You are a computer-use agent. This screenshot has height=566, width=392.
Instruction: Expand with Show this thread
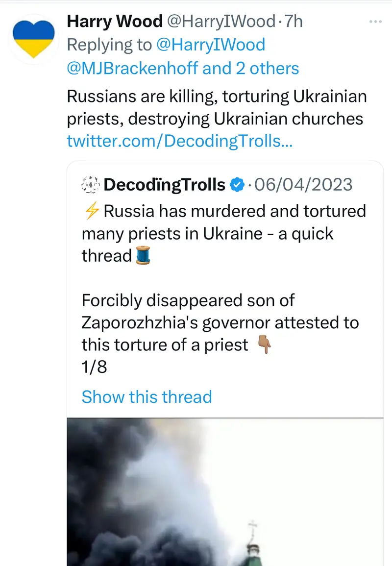pyautogui.click(x=147, y=396)
